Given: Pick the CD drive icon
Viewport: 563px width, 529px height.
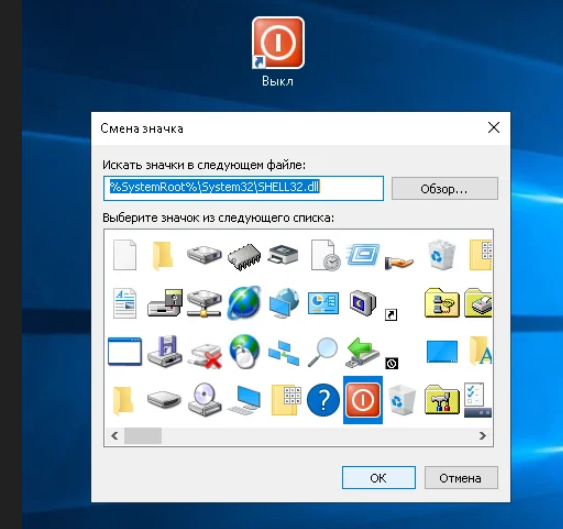Looking at the screenshot, I should coord(205,399).
